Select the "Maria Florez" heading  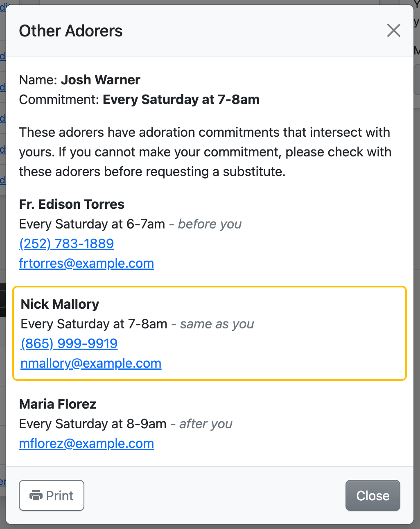point(58,404)
